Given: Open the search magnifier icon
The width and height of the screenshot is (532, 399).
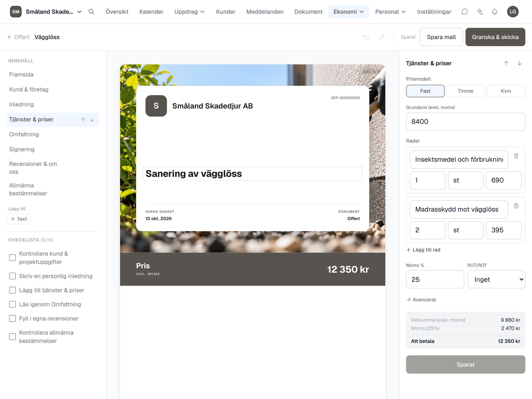Looking at the screenshot, I should [91, 12].
